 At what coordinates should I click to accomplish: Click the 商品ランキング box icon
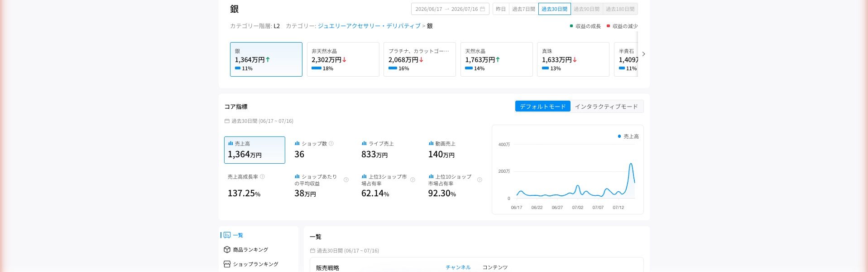coord(227,249)
